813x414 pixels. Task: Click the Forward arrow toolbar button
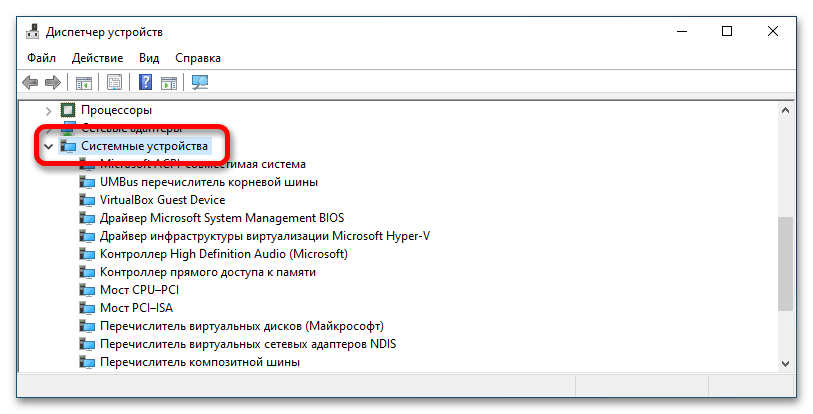54,83
